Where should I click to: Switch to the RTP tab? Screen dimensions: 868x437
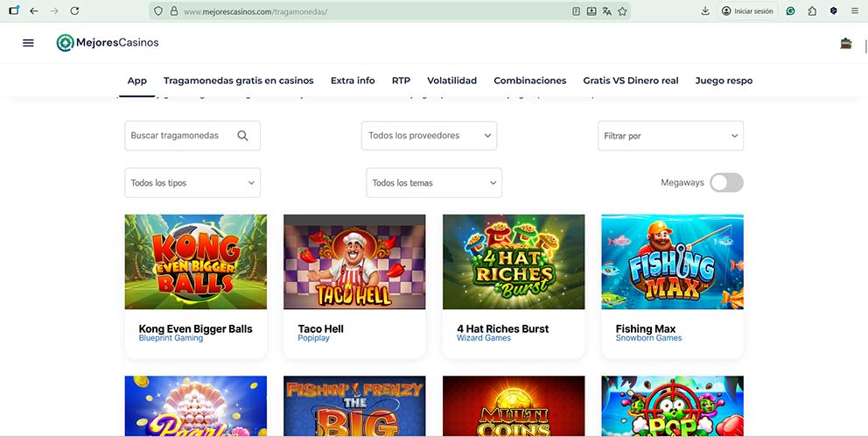pos(401,81)
